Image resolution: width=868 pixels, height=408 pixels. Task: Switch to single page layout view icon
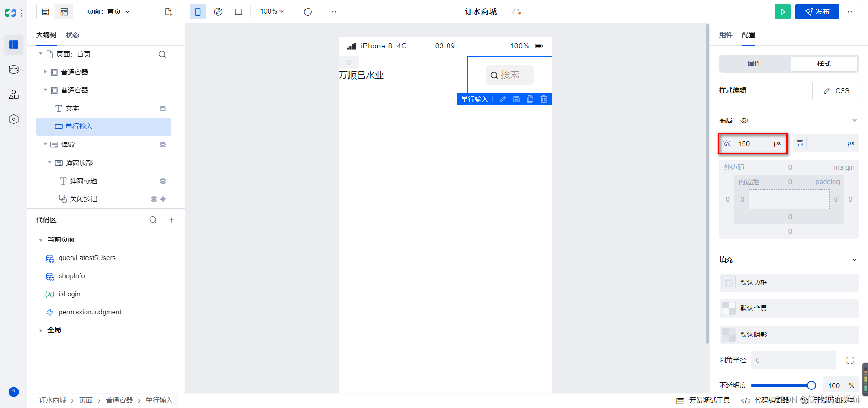(46, 12)
